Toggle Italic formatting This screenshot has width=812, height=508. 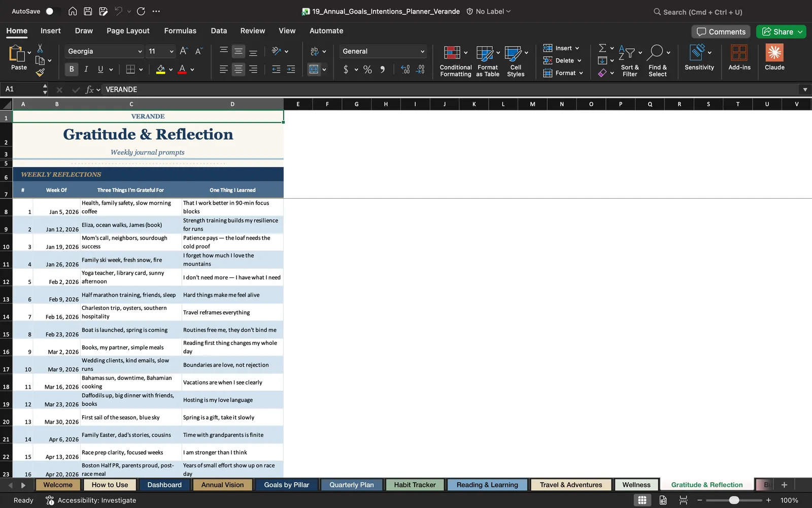86,69
